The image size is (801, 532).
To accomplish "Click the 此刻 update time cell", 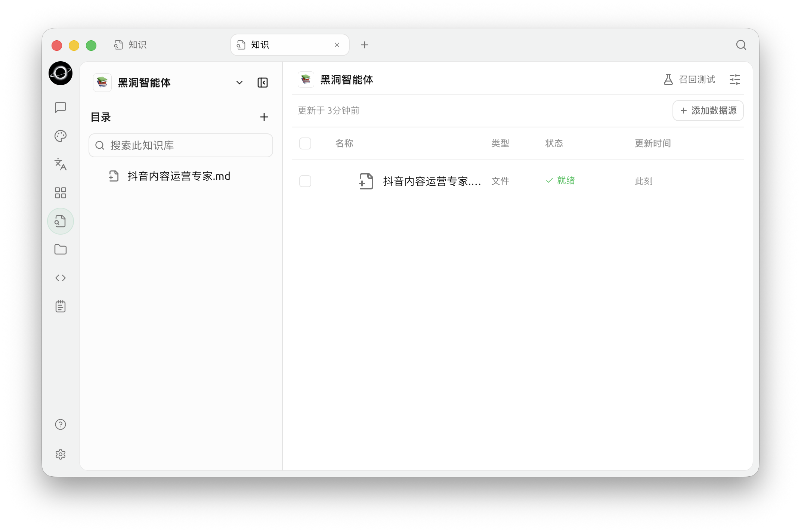I will pos(644,181).
